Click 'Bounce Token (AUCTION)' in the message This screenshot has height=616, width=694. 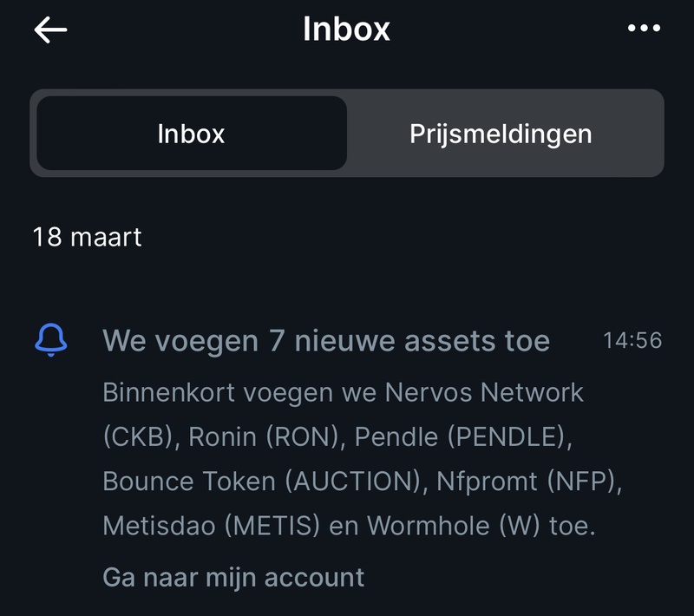[261, 482]
